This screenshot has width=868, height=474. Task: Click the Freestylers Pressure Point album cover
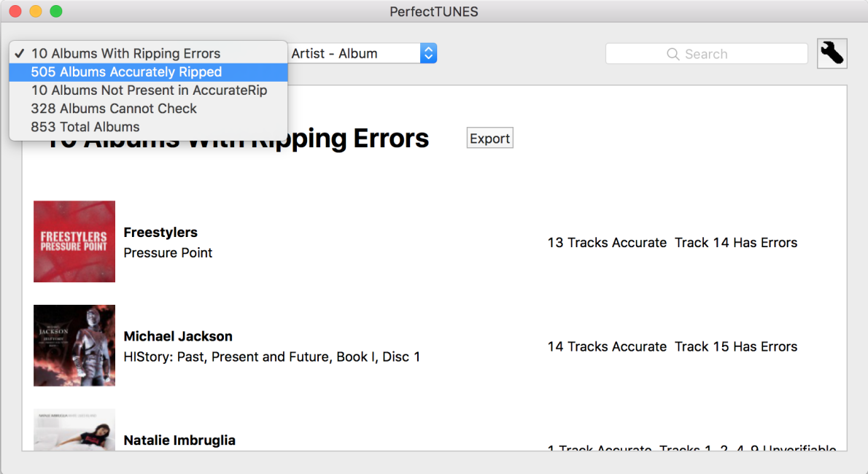[x=74, y=241]
